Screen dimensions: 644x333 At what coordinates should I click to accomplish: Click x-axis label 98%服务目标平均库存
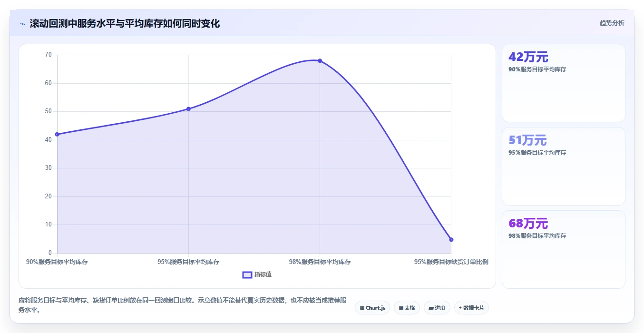tap(320, 262)
